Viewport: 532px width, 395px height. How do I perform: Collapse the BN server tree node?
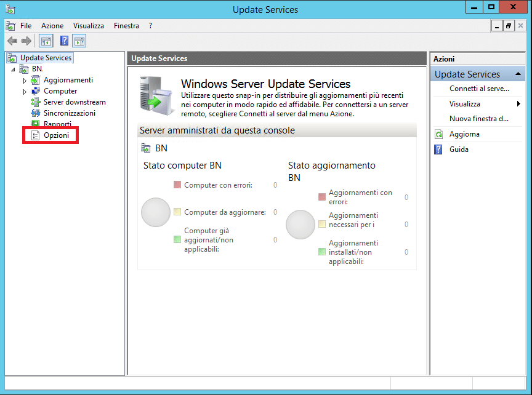[13, 70]
